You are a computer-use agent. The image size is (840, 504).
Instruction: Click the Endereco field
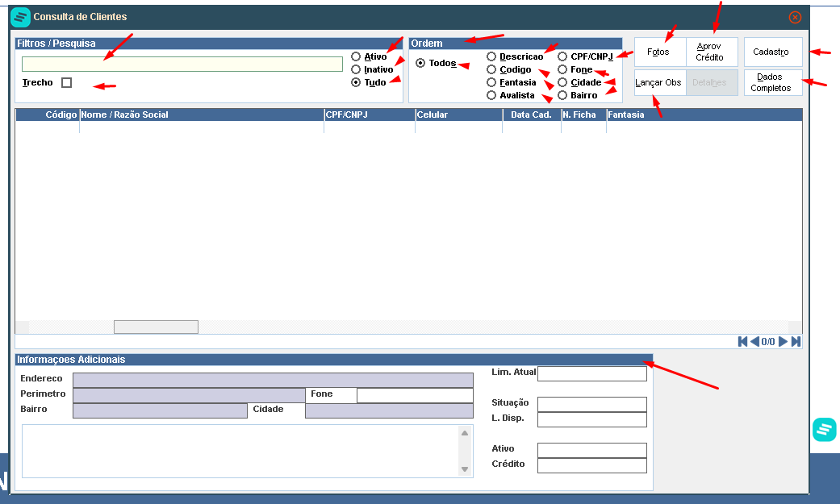point(273,381)
